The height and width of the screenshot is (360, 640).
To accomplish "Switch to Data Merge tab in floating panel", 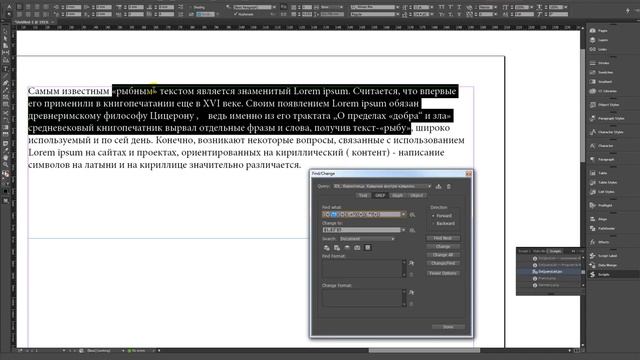I will coord(539,251).
